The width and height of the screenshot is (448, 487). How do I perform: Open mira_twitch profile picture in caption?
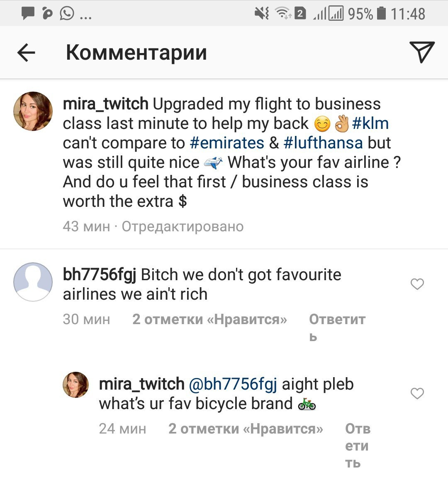click(x=33, y=111)
